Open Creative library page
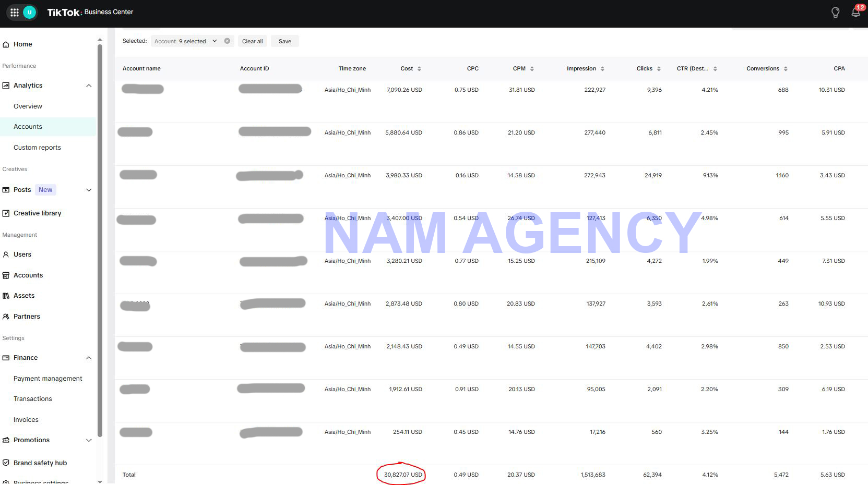 pyautogui.click(x=38, y=213)
